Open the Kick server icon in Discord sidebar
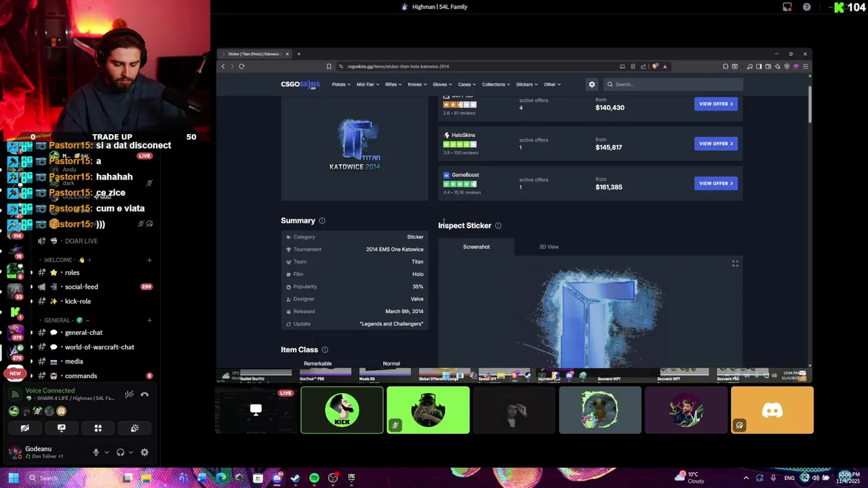Viewport: 868px width, 488px height. click(x=15, y=312)
